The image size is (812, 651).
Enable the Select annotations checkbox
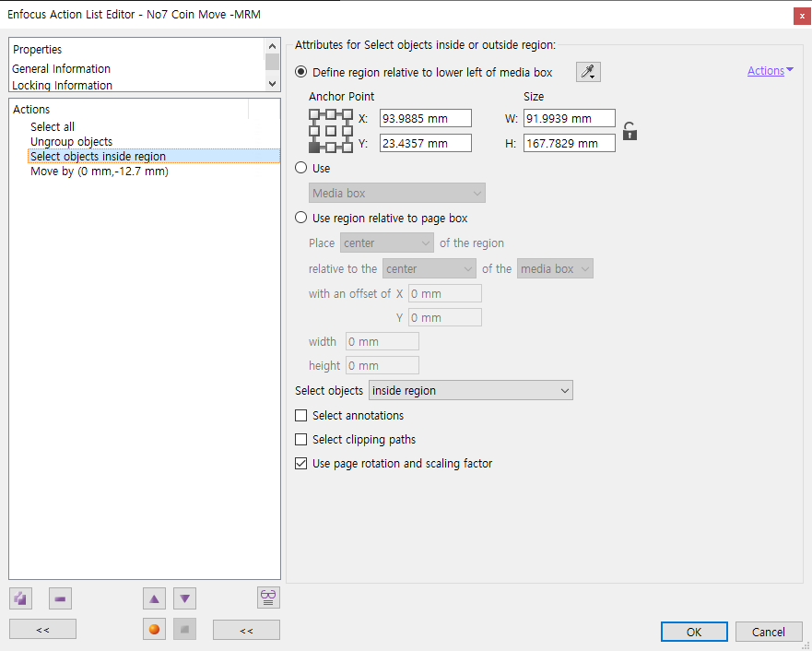tap(300, 416)
